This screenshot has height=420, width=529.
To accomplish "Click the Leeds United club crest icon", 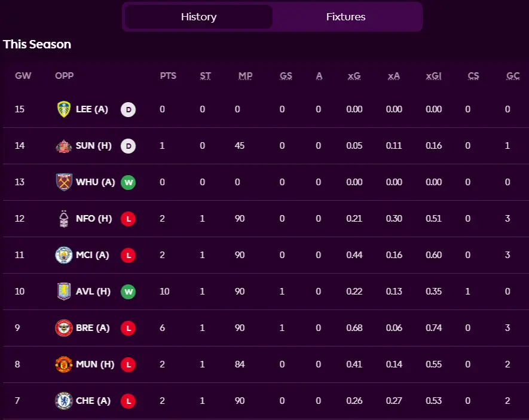I will [64, 109].
